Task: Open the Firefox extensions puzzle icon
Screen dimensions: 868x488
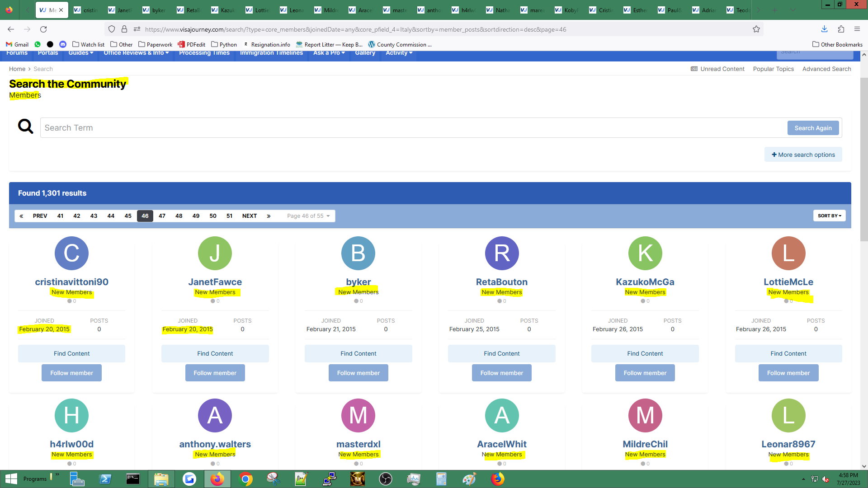Action: tap(841, 29)
